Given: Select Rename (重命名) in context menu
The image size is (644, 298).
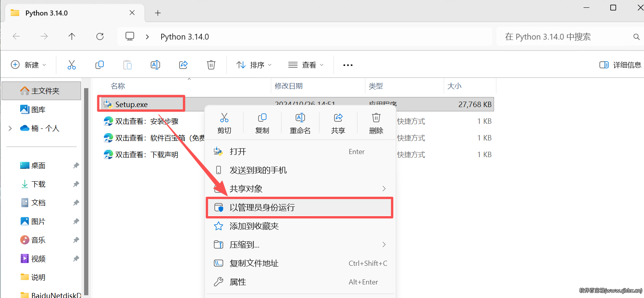Looking at the screenshot, I should coord(300,123).
